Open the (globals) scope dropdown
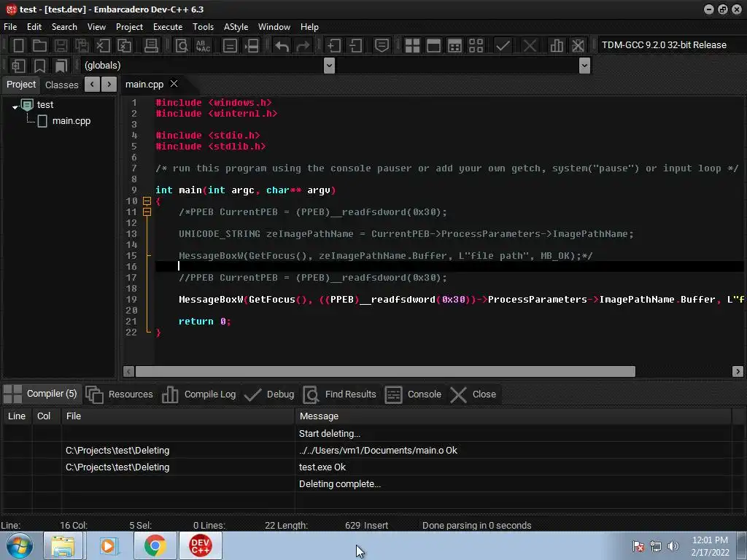Image resolution: width=747 pixels, height=560 pixels. [329, 66]
